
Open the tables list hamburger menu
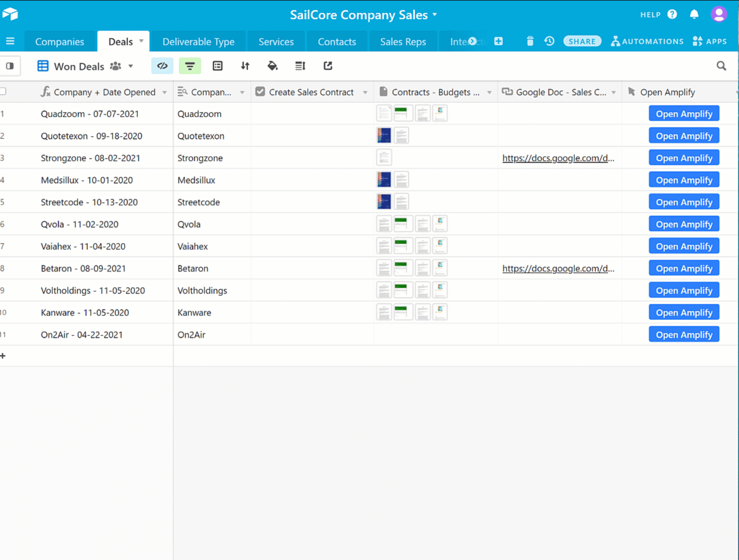(x=10, y=41)
